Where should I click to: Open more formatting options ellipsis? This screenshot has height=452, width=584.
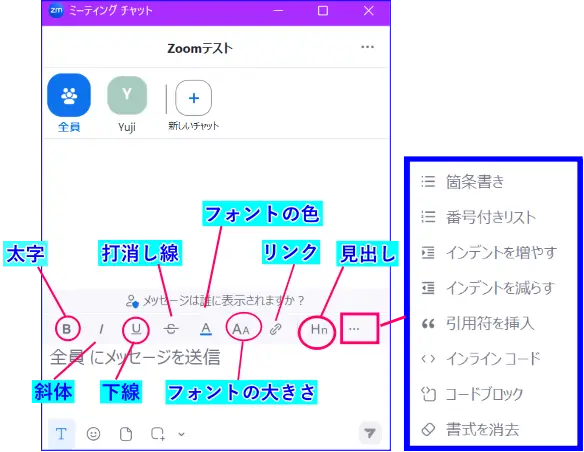pyautogui.click(x=354, y=329)
